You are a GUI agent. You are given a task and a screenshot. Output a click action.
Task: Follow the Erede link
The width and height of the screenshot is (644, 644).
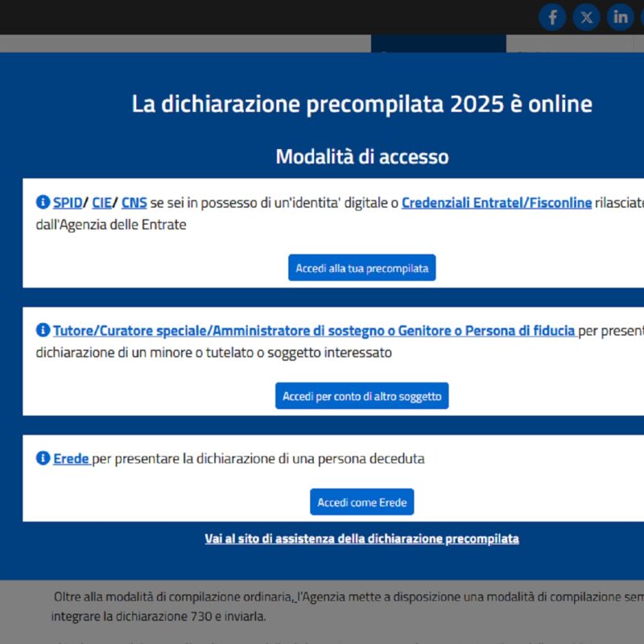point(72,458)
